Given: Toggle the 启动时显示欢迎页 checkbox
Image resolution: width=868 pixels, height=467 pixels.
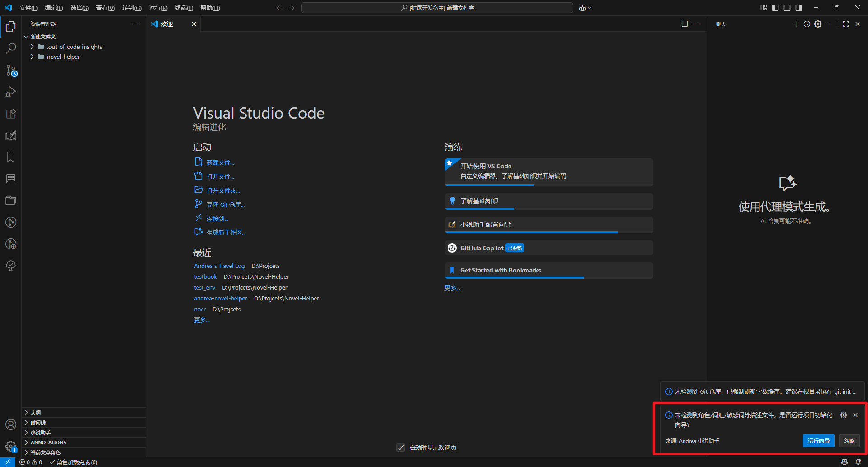Looking at the screenshot, I should tap(401, 448).
